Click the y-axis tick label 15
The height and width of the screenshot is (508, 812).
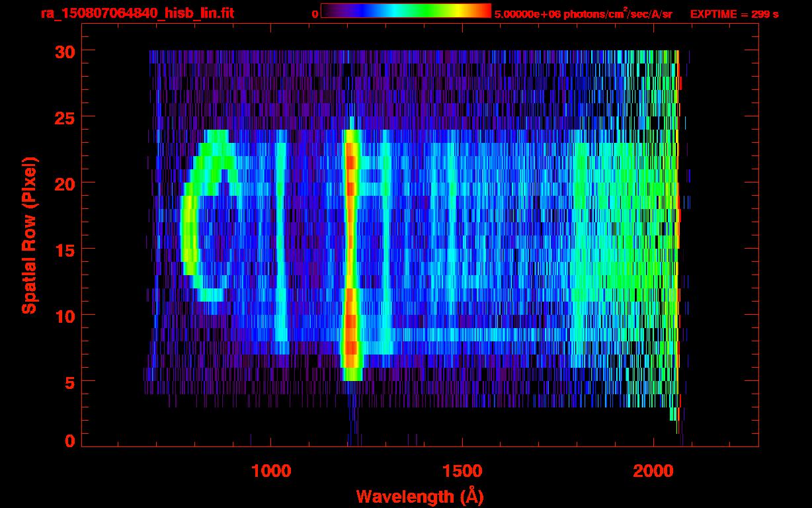tap(65, 249)
